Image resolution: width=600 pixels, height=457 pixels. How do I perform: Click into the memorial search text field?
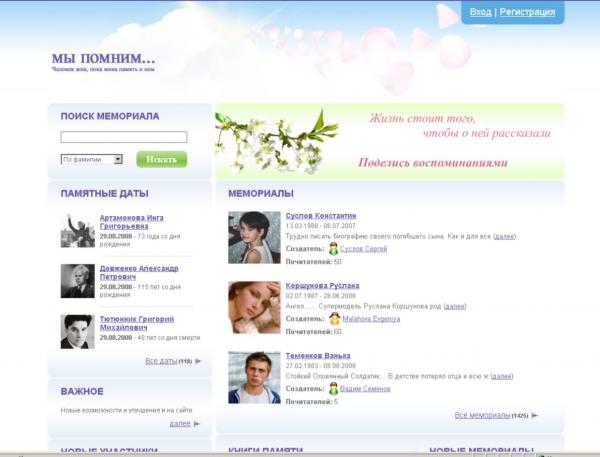click(123, 137)
